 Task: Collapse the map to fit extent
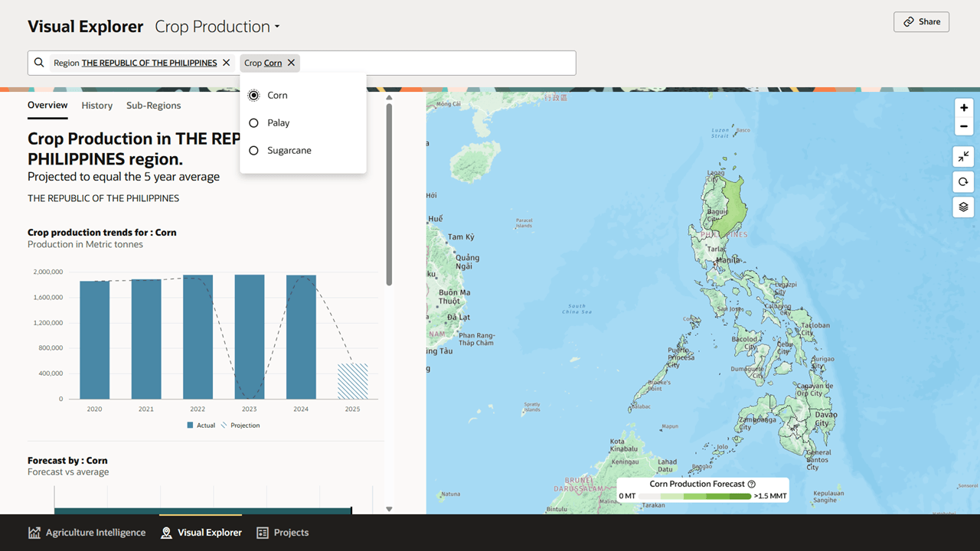pyautogui.click(x=963, y=156)
